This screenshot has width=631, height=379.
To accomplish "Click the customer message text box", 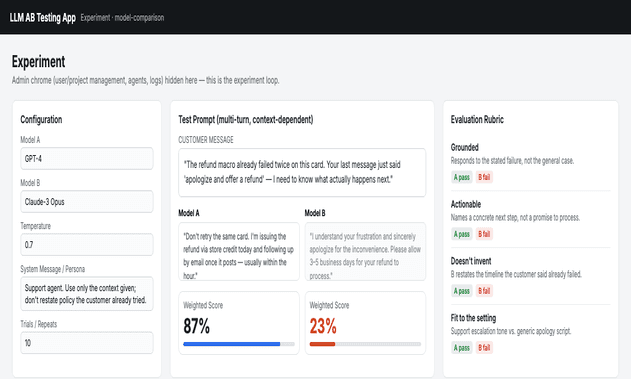I will [302, 172].
